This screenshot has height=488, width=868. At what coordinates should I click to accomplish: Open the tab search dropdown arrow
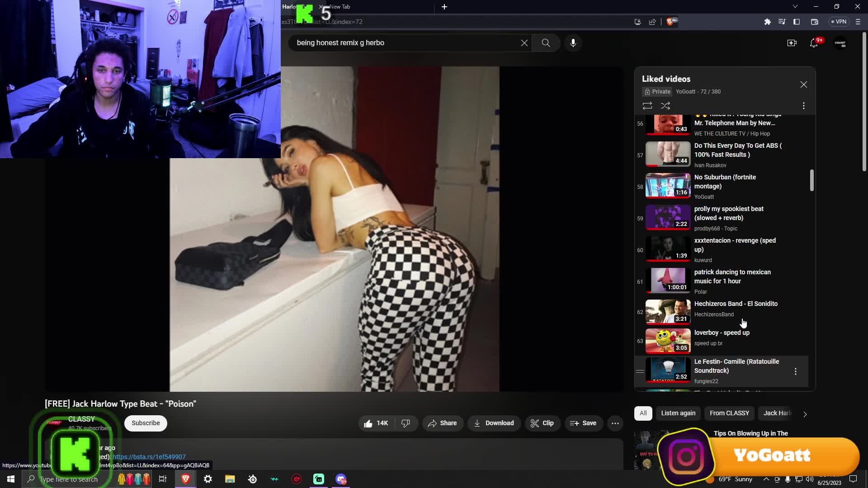click(795, 7)
